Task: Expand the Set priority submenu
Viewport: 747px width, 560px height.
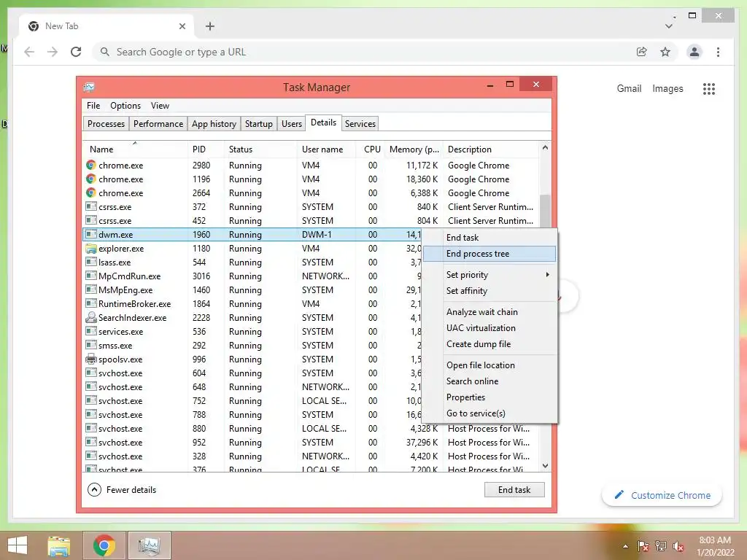Action: click(489, 275)
